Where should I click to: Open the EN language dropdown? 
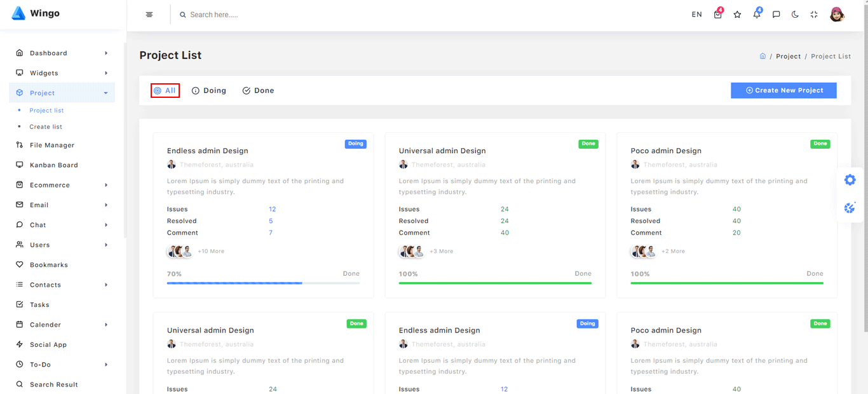696,15
